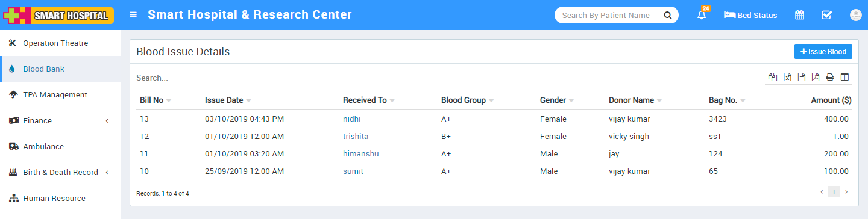Screen dimensions: 868x219
Task: Toggle column visibility icon
Action: click(844, 77)
